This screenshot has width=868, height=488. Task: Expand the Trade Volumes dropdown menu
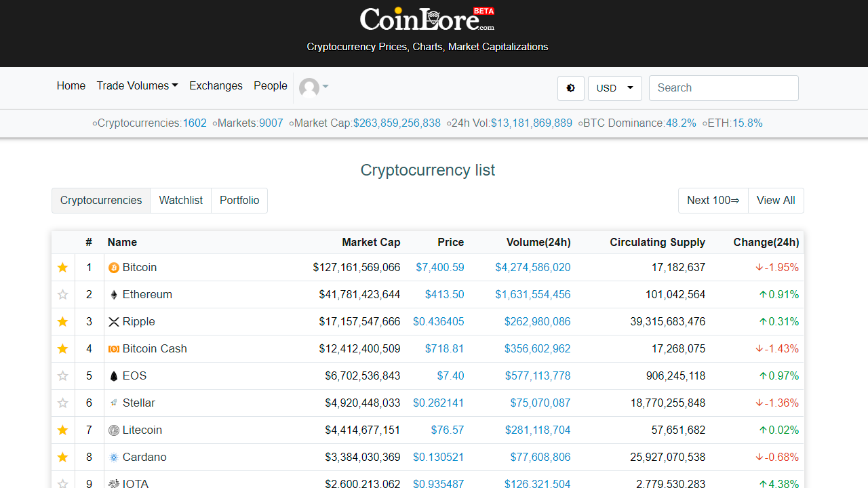(x=137, y=86)
